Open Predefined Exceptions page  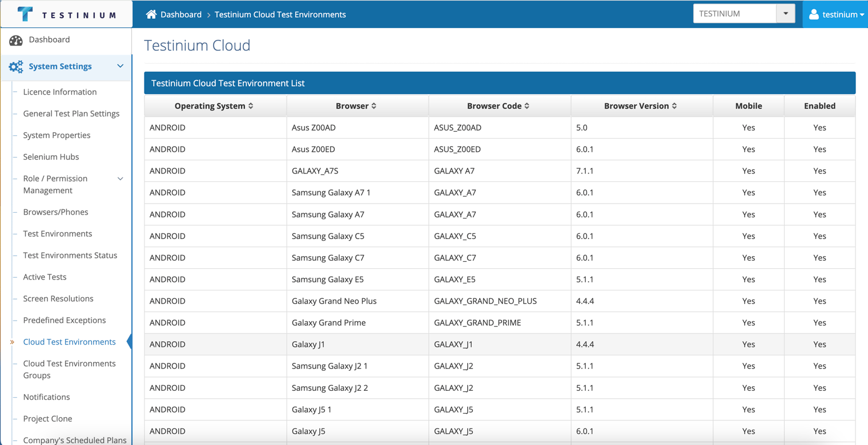click(65, 321)
